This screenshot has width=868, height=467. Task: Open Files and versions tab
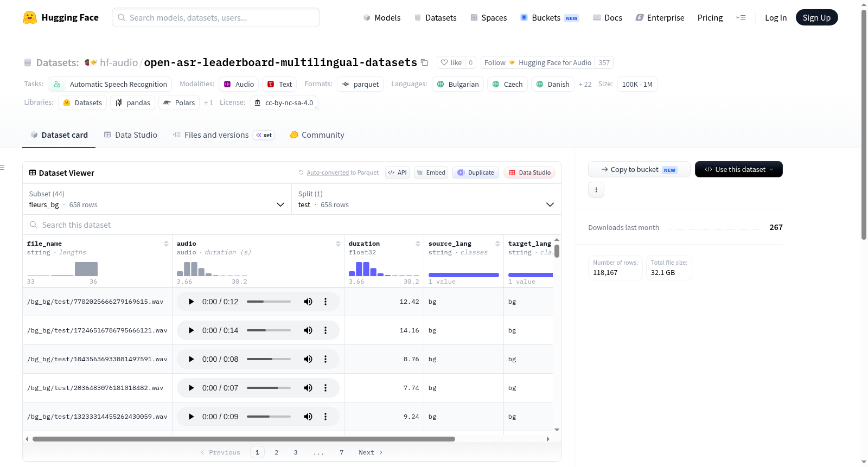point(224,135)
